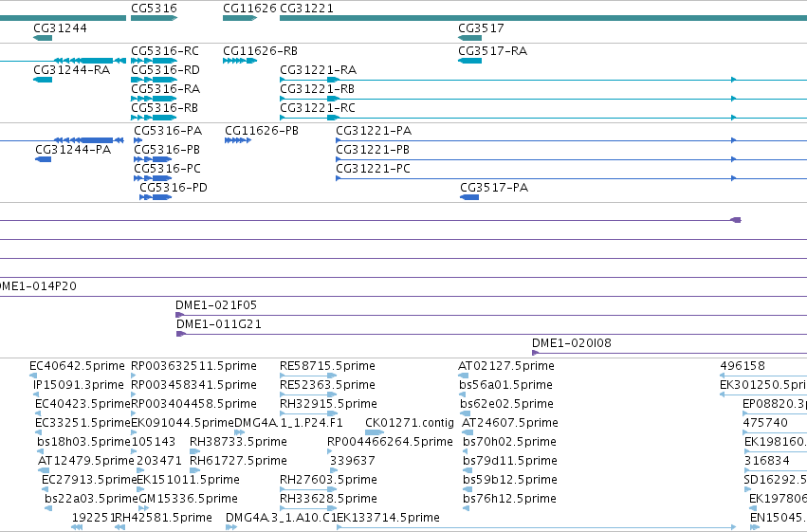Click EST AT24607.5prime
The height and width of the screenshot is (532, 807).
click(510, 423)
